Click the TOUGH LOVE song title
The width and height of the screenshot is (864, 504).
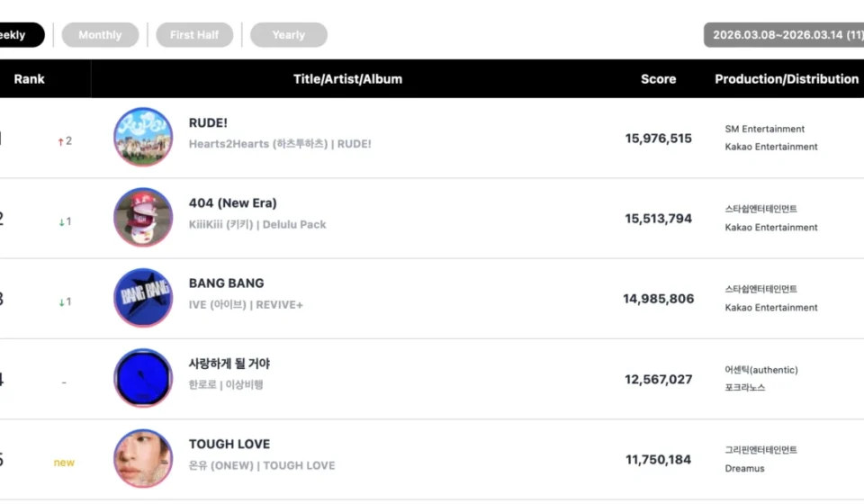(x=229, y=444)
